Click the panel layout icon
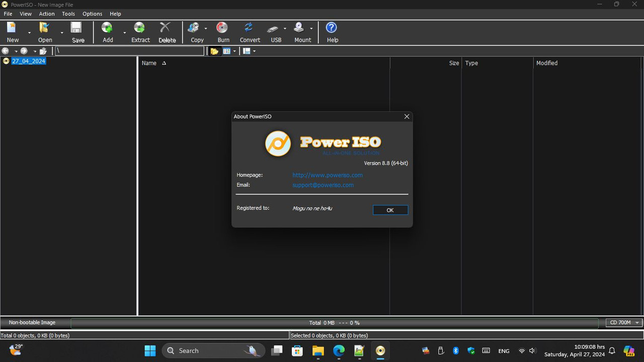644x362 pixels. click(x=247, y=51)
